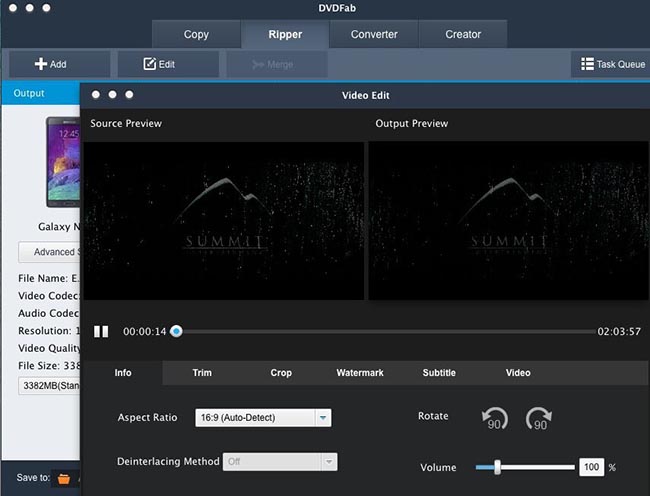Go to the Subtitle tab
This screenshot has height=496, width=650.
pos(439,373)
